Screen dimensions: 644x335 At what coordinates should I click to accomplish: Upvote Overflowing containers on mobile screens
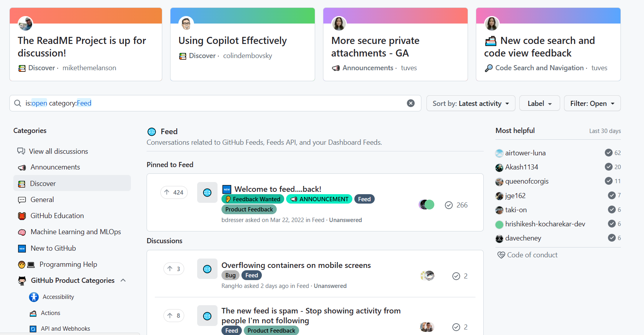pyautogui.click(x=174, y=269)
